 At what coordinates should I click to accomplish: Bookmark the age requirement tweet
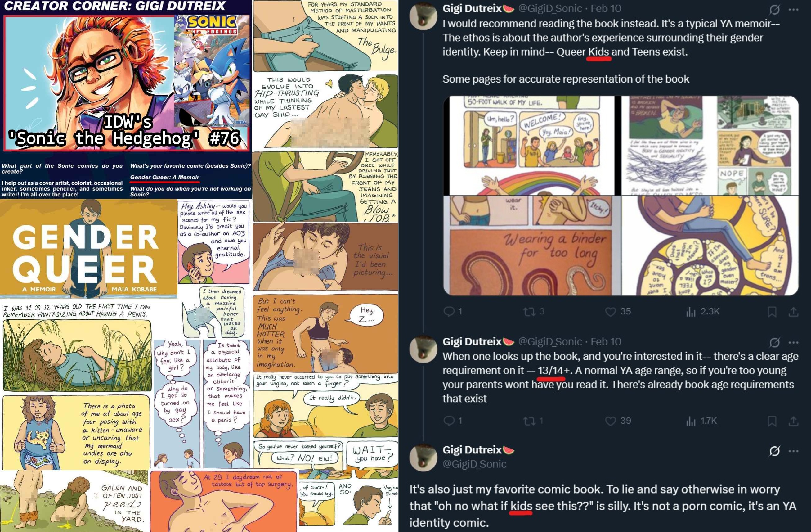[772, 421]
